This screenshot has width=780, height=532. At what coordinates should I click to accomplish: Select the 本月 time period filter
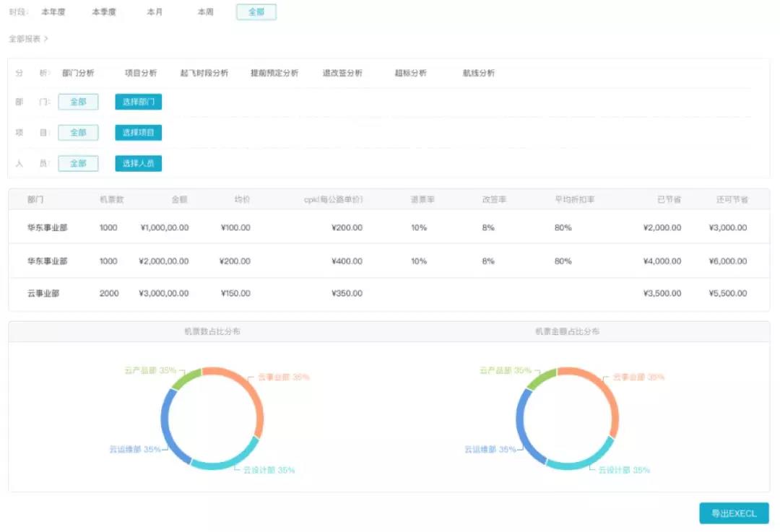155,12
